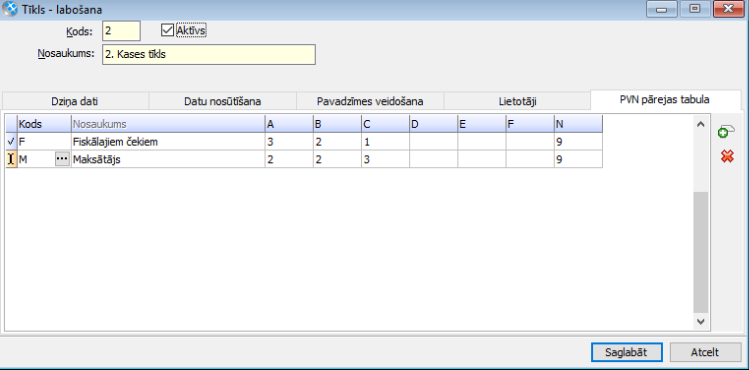Maximize the Tīkls - labošana window

[695, 9]
